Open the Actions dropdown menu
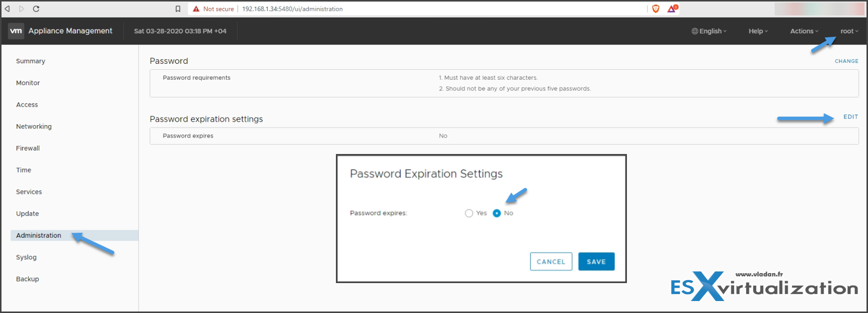Viewport: 868px width, 313px height. tap(804, 31)
